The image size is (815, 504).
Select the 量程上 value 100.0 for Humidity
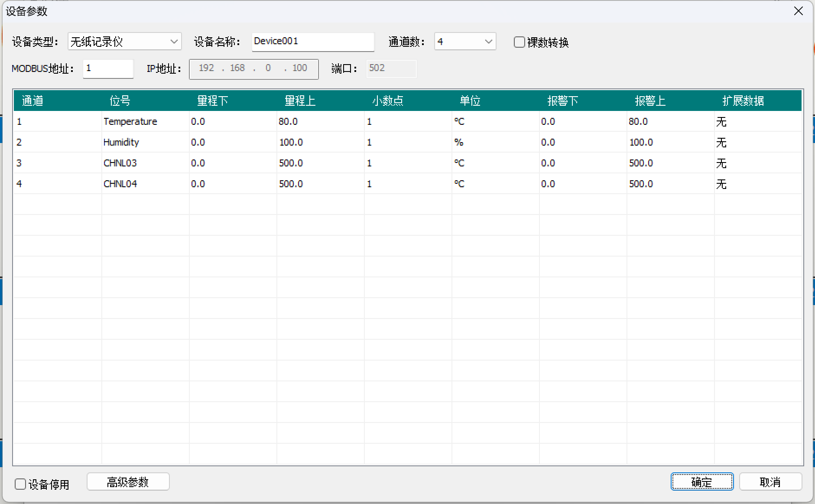pyautogui.click(x=291, y=143)
